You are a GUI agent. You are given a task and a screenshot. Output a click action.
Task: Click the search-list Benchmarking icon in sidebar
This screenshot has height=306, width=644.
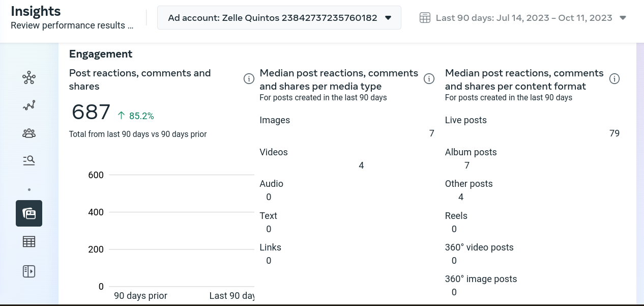[29, 161]
